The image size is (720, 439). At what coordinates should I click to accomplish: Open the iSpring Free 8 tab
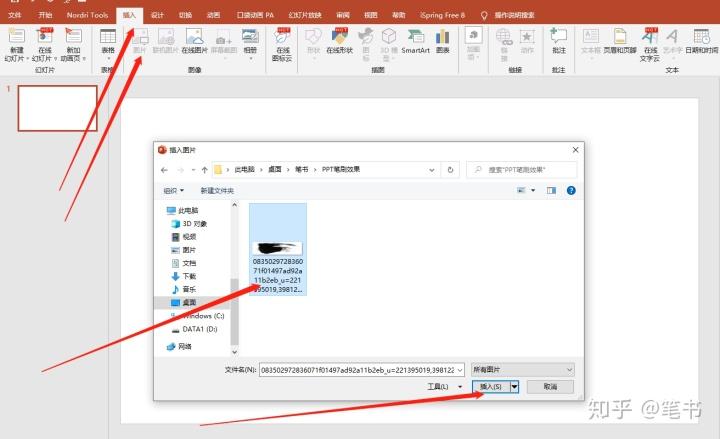tap(443, 15)
